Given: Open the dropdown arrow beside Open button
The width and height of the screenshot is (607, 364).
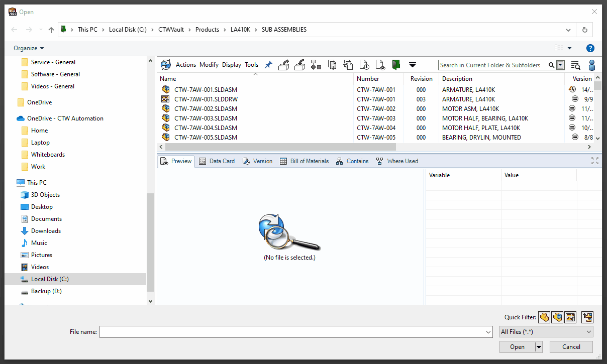Looking at the screenshot, I should [539, 347].
